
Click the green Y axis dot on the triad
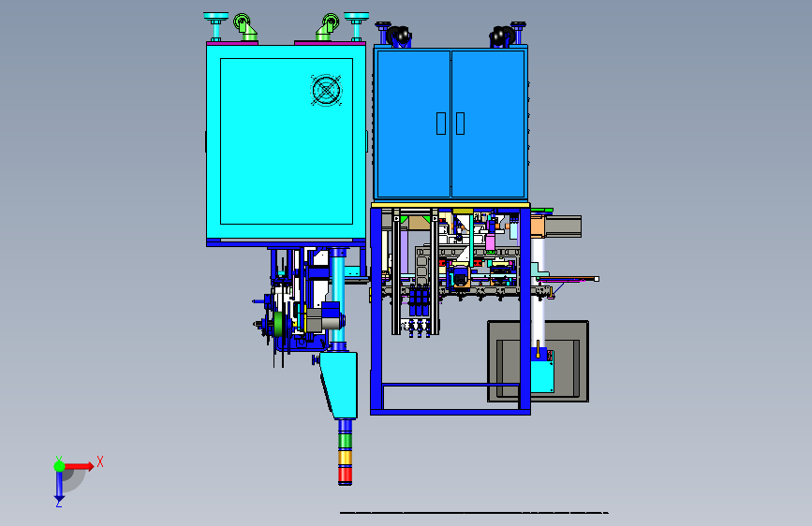click(59, 466)
